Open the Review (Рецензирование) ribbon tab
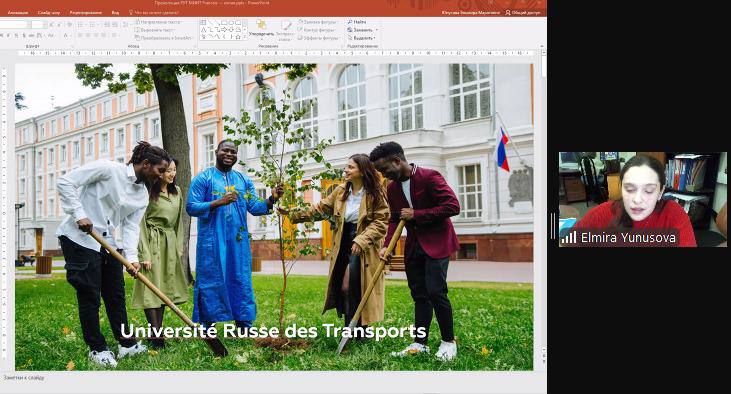The image size is (731, 394). click(x=85, y=13)
